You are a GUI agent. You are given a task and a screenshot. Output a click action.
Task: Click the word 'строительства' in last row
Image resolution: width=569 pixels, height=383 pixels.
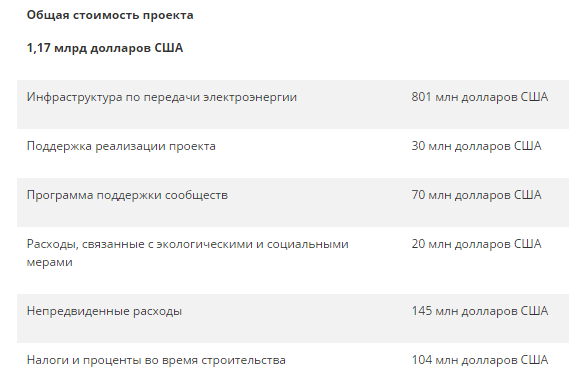(243, 360)
